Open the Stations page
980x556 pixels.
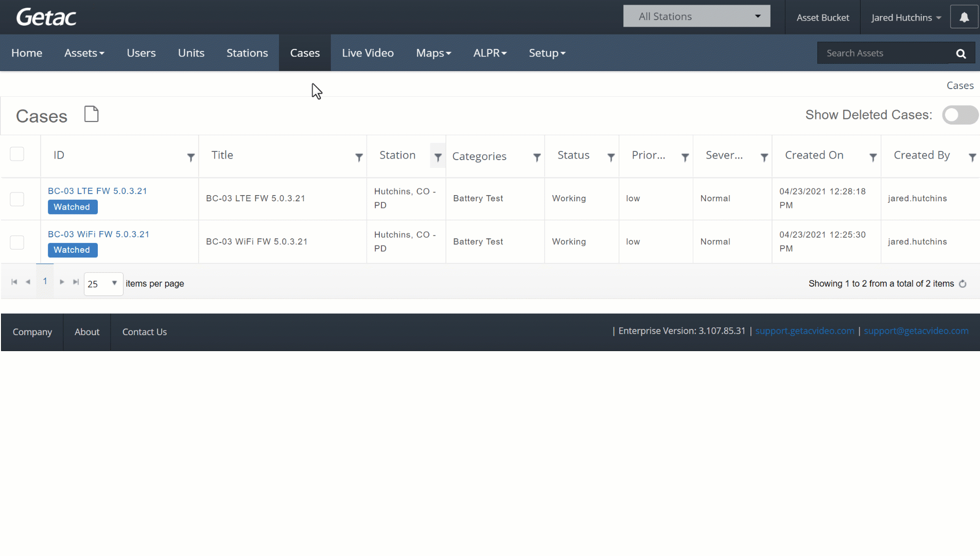pyautogui.click(x=247, y=53)
